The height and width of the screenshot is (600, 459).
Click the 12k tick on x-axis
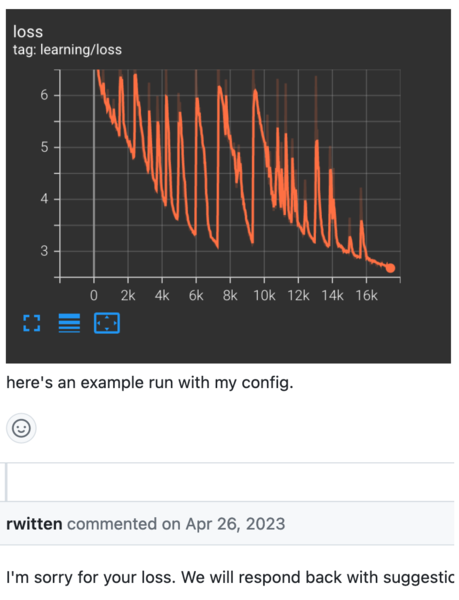(298, 295)
